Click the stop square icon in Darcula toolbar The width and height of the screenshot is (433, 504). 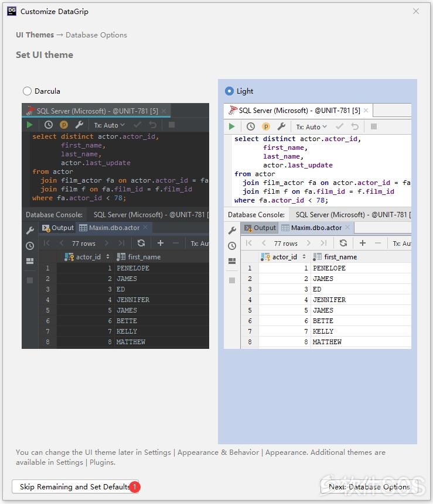[172, 125]
